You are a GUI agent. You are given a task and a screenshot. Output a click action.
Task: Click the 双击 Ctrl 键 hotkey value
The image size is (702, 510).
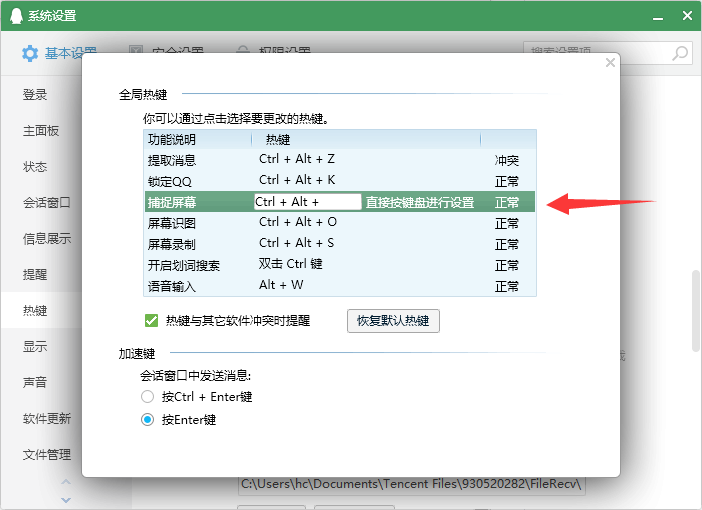coord(291,264)
